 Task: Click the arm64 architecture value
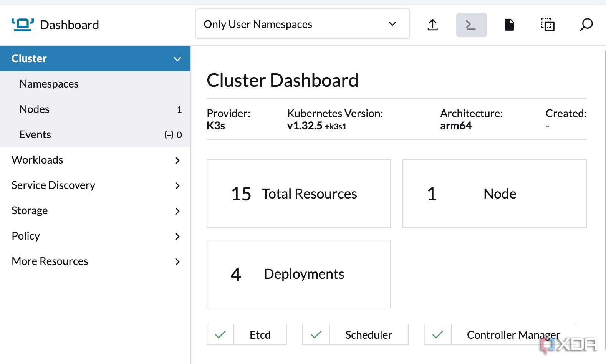(456, 126)
